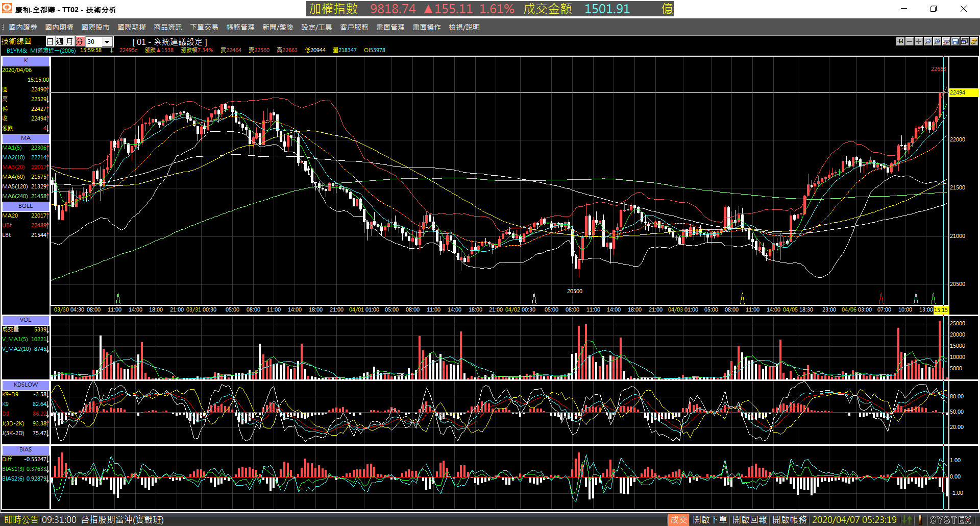The image size is (980, 526).
Task: Click the VOL indicator header
Action: click(26, 320)
